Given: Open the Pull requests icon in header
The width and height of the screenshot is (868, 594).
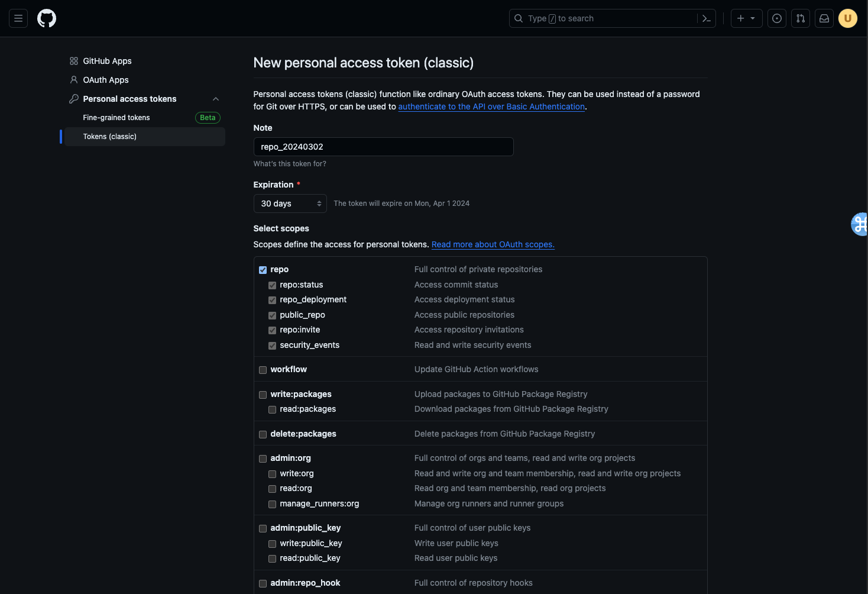Looking at the screenshot, I should tap(801, 18).
